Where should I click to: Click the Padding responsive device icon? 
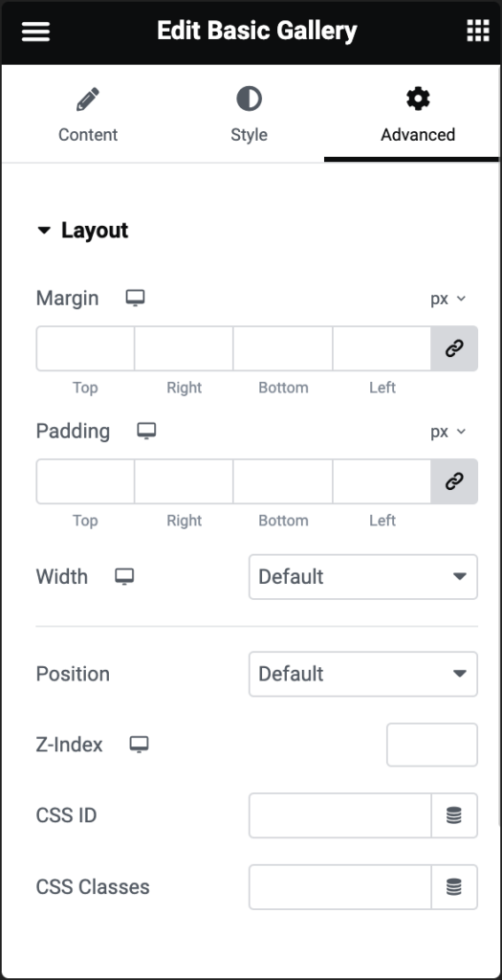click(146, 432)
